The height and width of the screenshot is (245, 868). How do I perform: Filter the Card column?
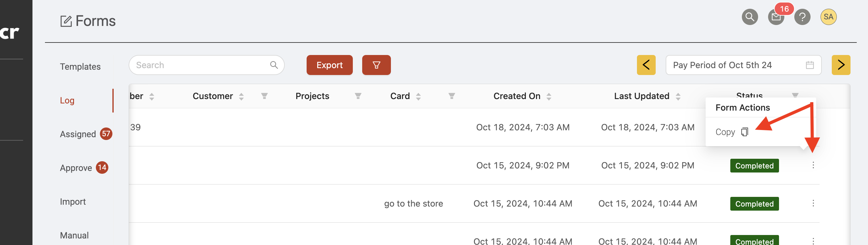[452, 96]
